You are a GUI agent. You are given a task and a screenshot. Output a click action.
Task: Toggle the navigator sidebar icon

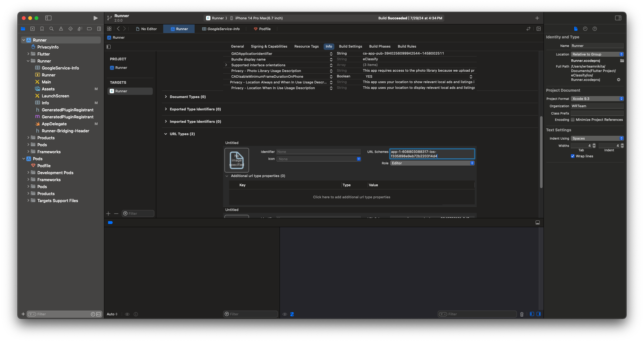48,18
